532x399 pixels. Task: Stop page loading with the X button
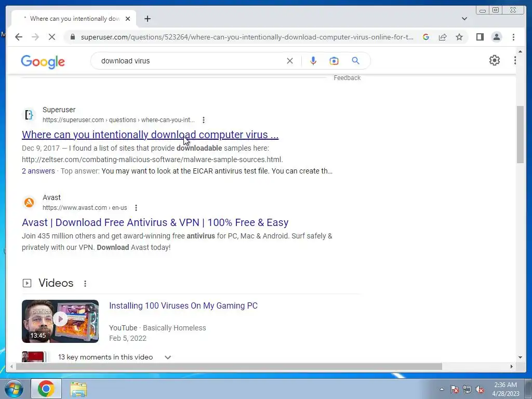(x=51, y=37)
